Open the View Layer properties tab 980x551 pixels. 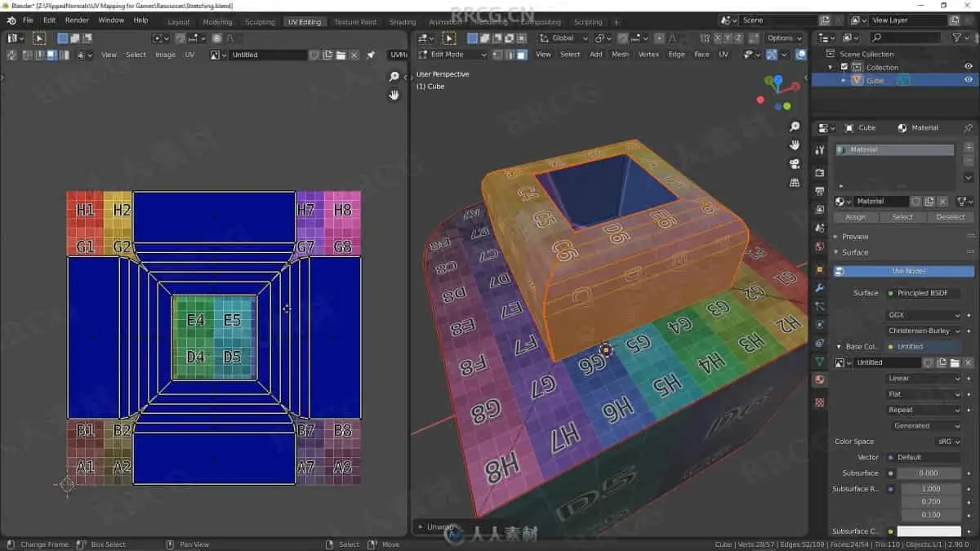820,210
